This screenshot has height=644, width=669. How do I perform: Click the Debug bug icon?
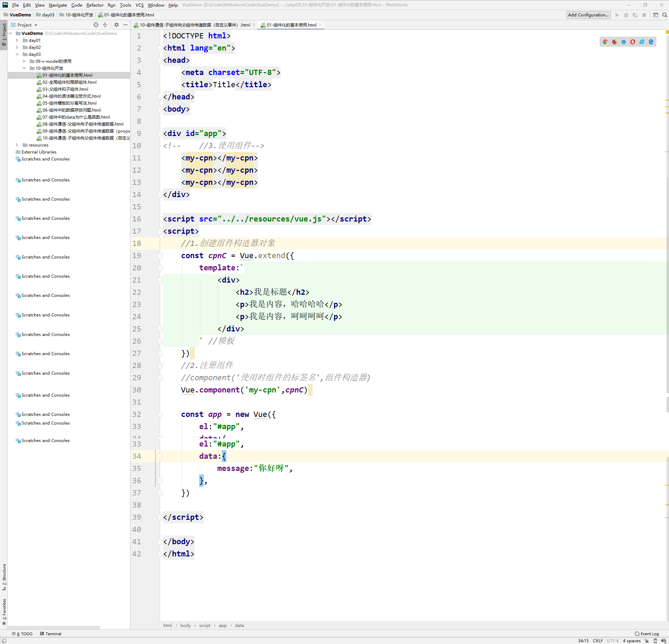tap(626, 15)
